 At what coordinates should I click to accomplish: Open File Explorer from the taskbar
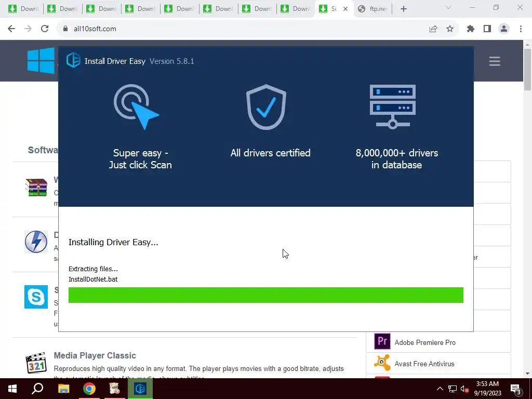(x=63, y=389)
